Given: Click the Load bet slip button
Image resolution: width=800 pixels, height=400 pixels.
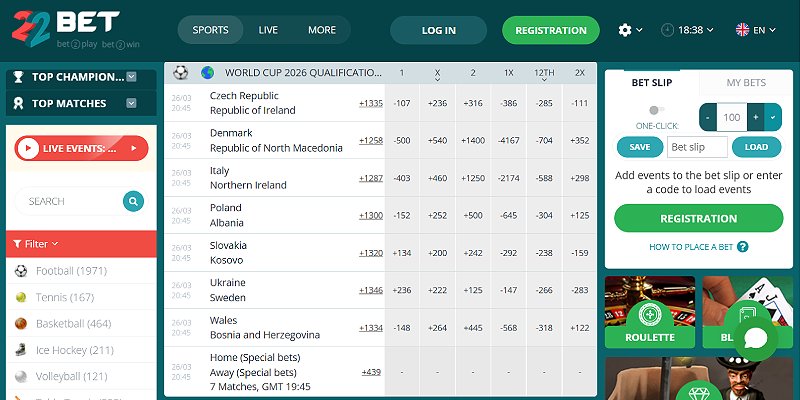Looking at the screenshot, I should [756, 147].
